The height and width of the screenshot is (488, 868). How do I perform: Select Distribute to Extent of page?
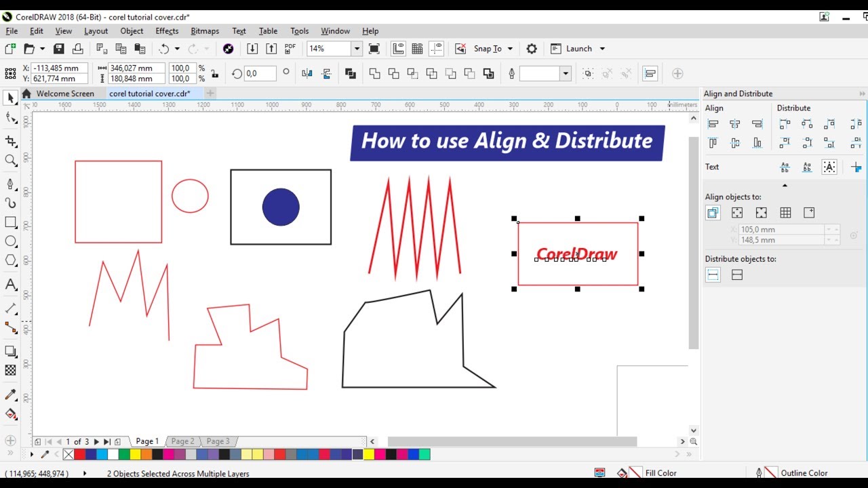[737, 274]
